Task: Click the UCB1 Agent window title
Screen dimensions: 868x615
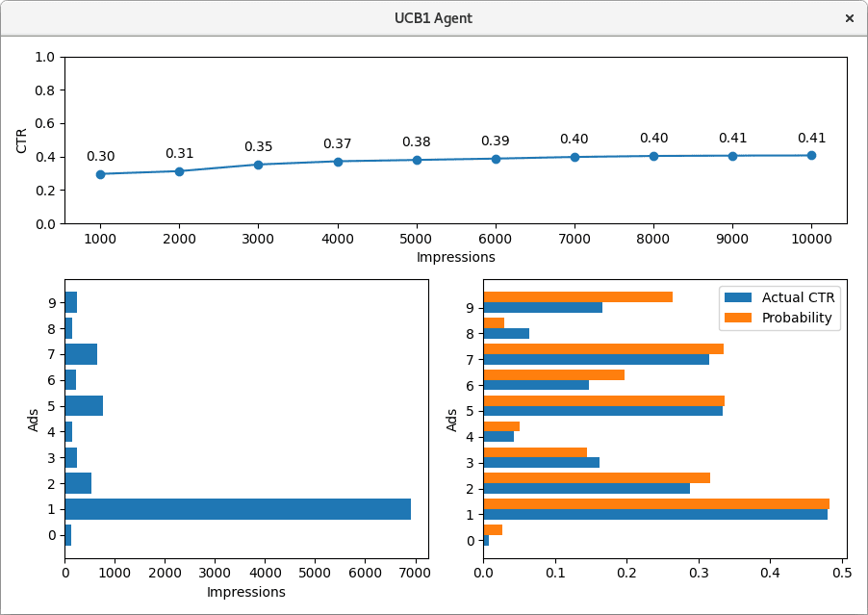Action: (434, 17)
